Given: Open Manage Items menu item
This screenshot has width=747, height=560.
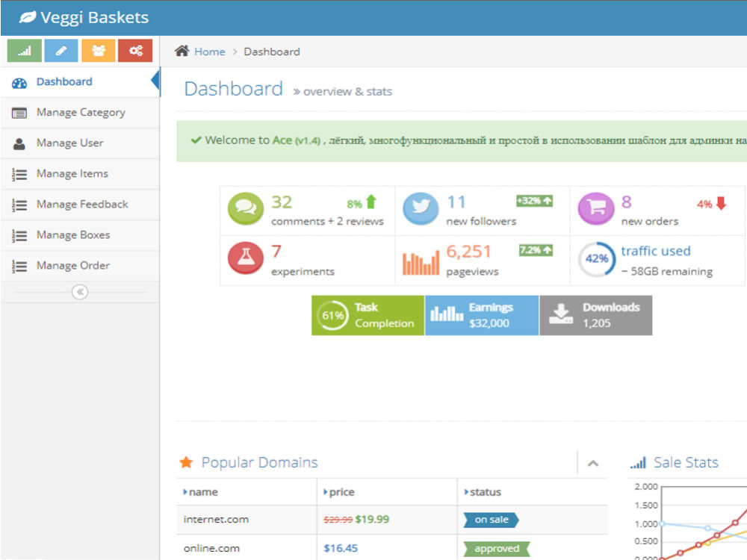Looking at the screenshot, I should 80,174.
